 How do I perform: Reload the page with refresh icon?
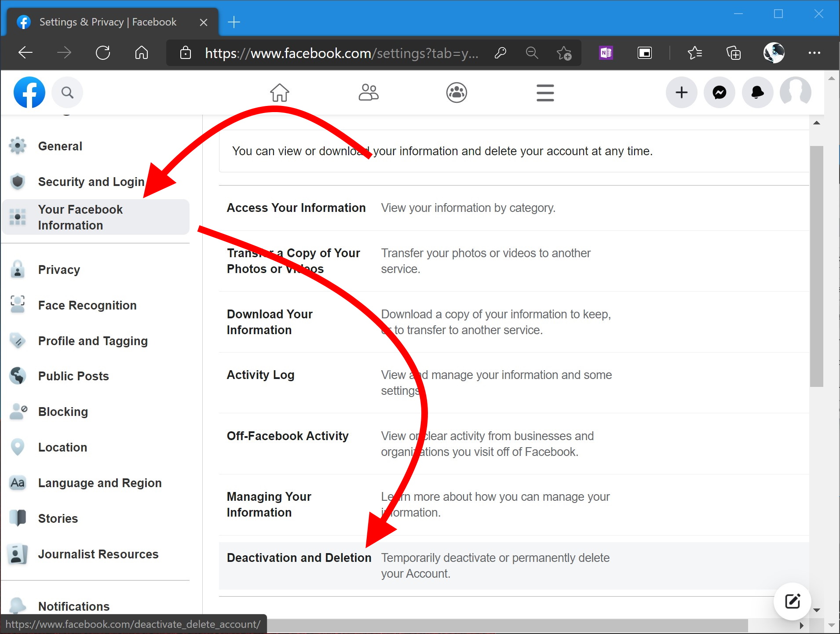pos(103,53)
